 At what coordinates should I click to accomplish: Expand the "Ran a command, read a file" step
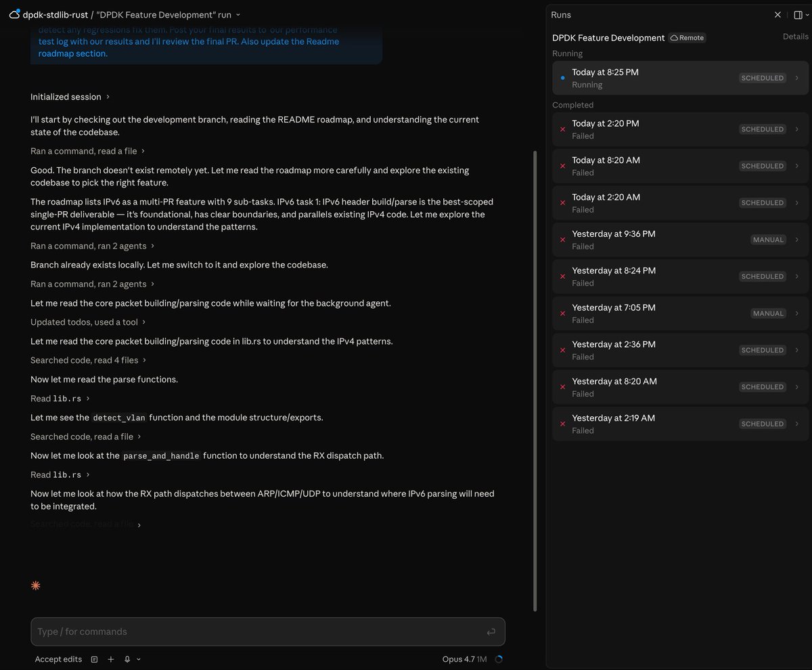pyautogui.click(x=87, y=151)
